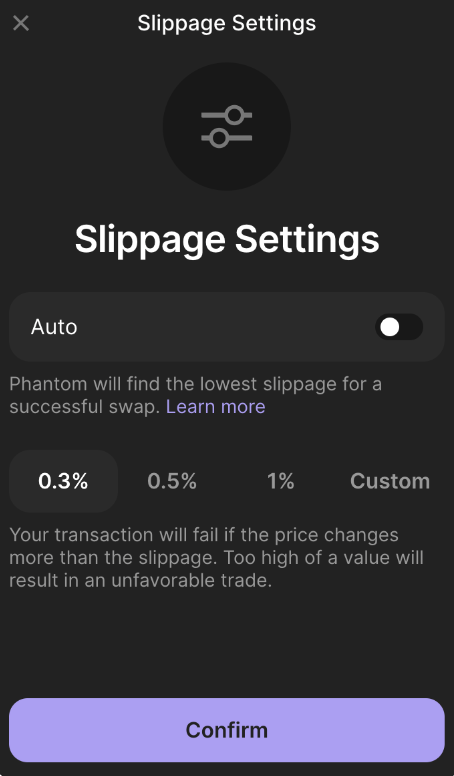Click the Phantom lowest slippage description
Viewport: 454px width, 776px height.
click(x=196, y=395)
